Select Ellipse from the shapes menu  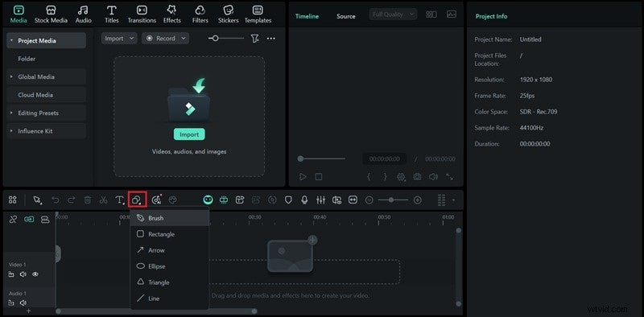click(x=169, y=266)
